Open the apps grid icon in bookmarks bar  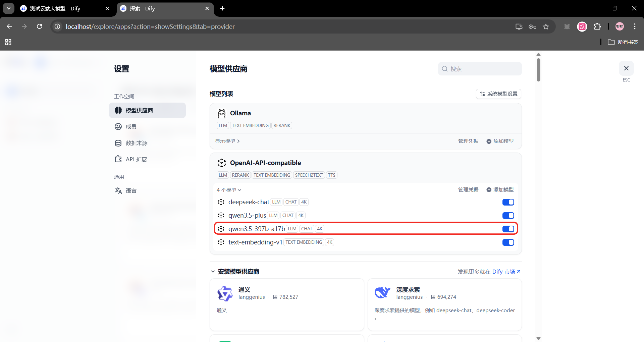coord(8,42)
